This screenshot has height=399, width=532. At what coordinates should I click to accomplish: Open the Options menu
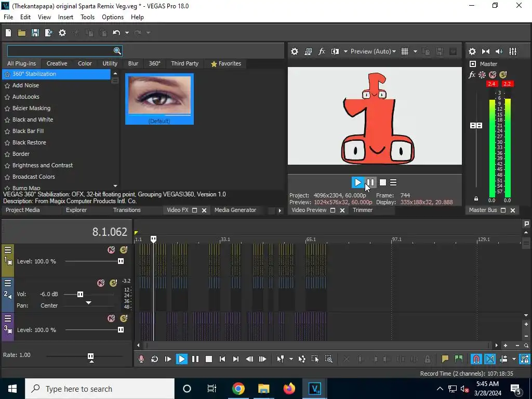(x=113, y=17)
